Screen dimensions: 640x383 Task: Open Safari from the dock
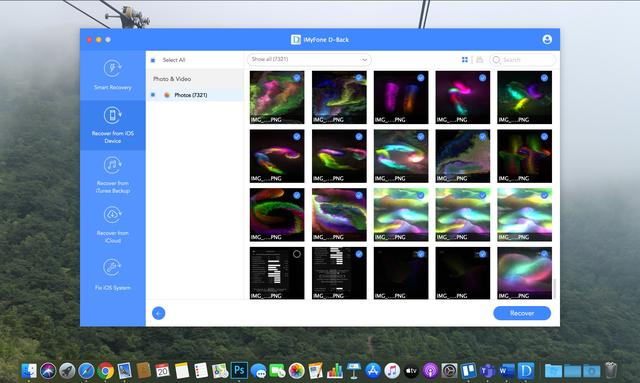coord(86,371)
